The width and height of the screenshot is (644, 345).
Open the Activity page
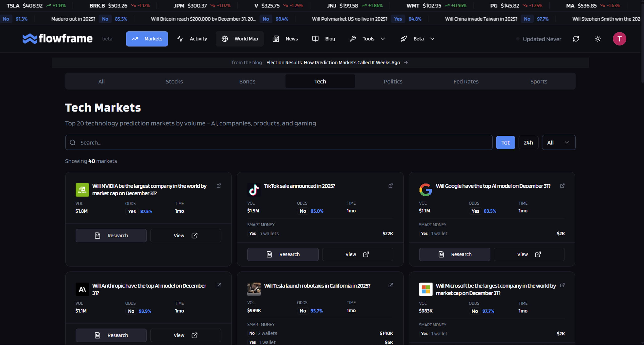pyautogui.click(x=192, y=39)
